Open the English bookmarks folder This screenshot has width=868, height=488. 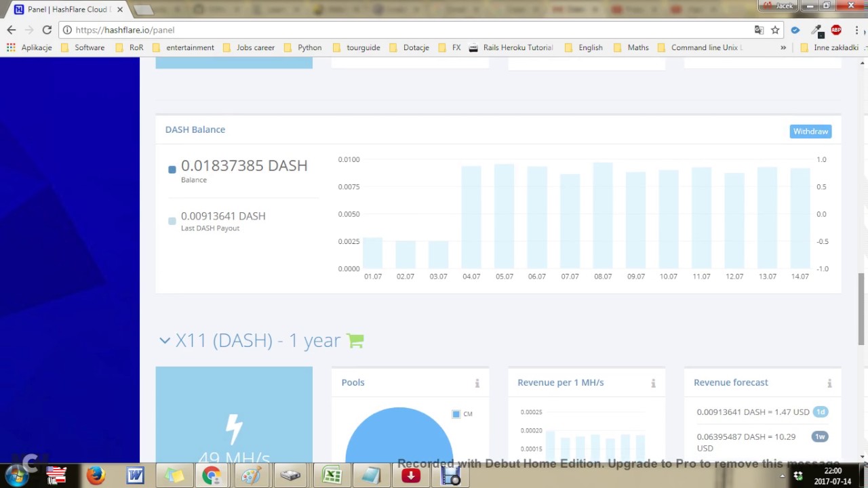[x=583, y=47]
